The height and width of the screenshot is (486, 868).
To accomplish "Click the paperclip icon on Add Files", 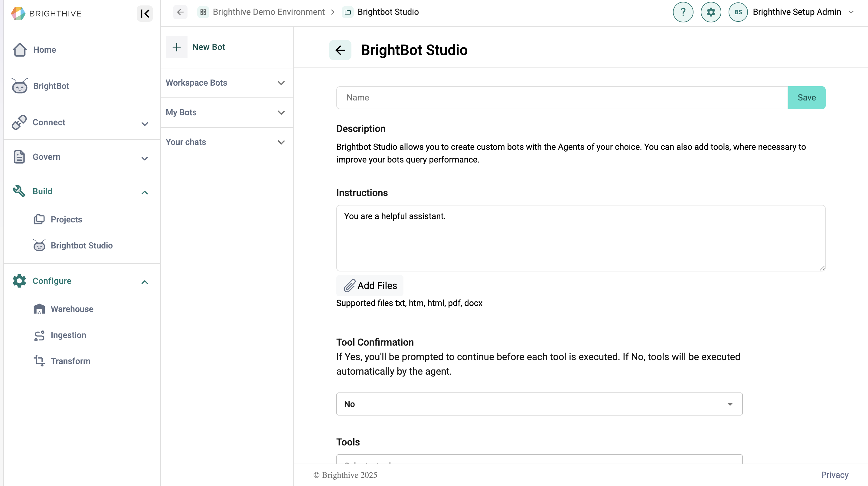I will (x=349, y=286).
